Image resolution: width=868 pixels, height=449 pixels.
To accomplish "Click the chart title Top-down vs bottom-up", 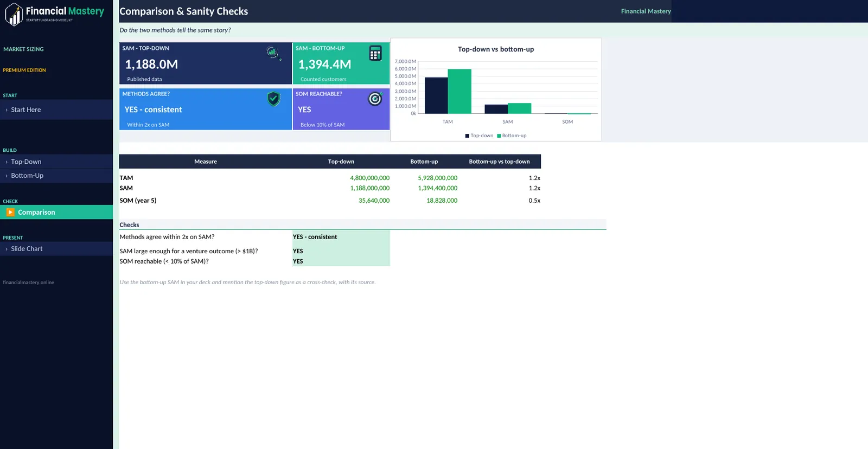I will [496, 49].
